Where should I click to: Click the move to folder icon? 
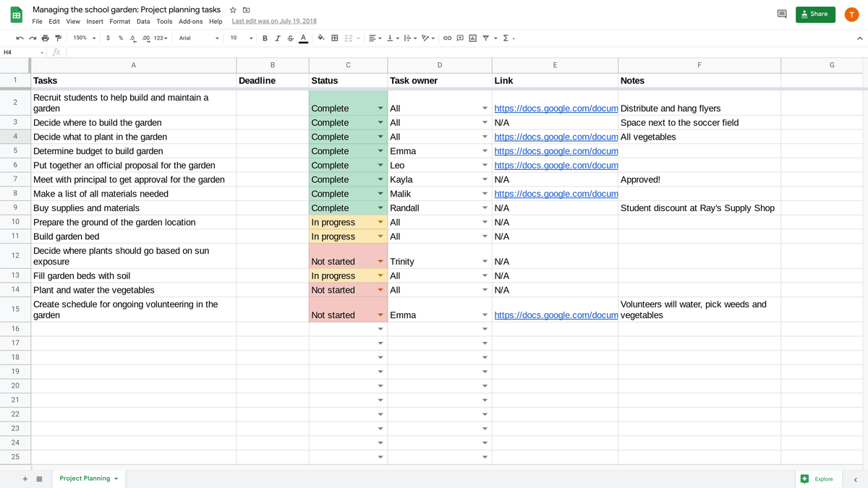pyautogui.click(x=246, y=10)
